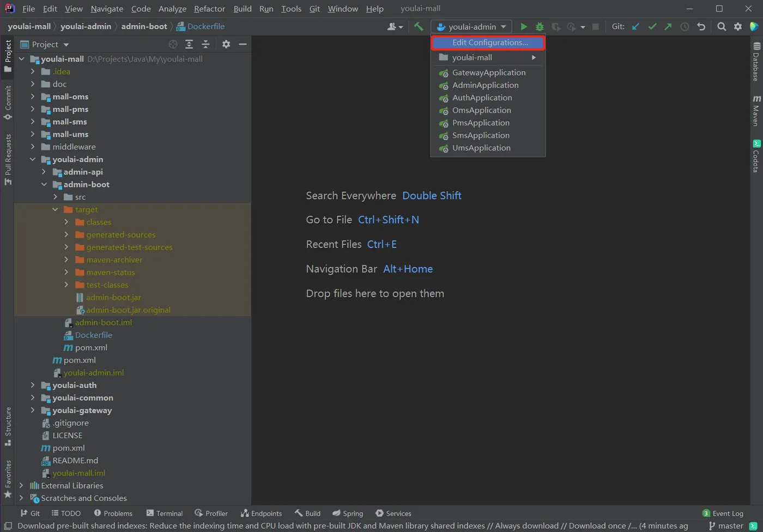Click admin-boot breadcrumb in navigation bar

point(144,26)
